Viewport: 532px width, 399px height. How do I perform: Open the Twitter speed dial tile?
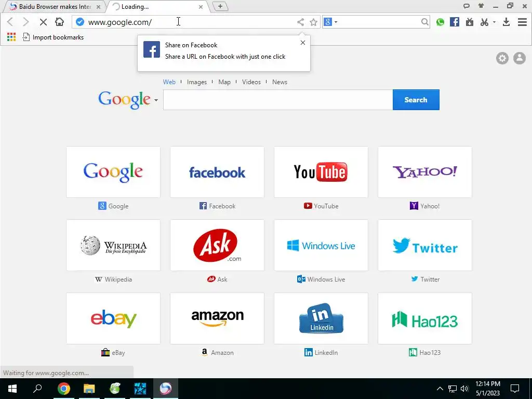425,245
